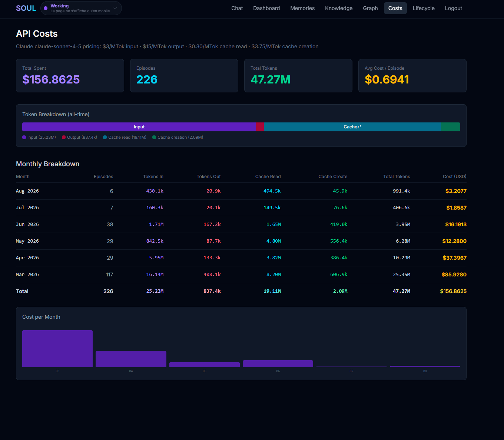Click the Cache read legend dot
The height and width of the screenshot is (440, 504).
[x=105, y=137]
